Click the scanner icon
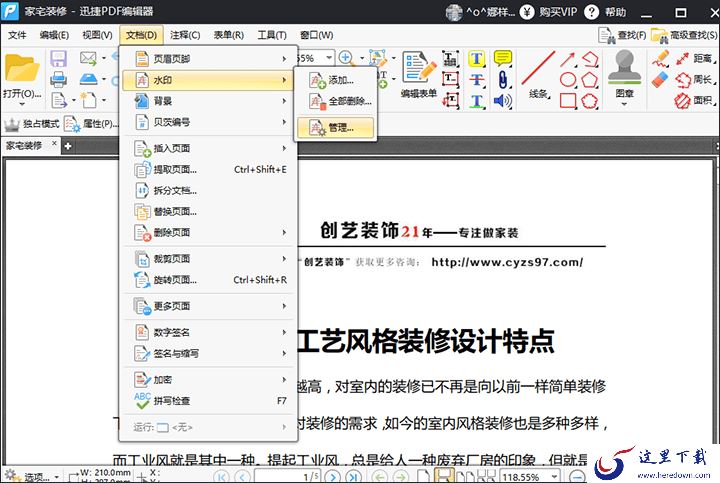The width and height of the screenshot is (720, 483). (x=88, y=79)
